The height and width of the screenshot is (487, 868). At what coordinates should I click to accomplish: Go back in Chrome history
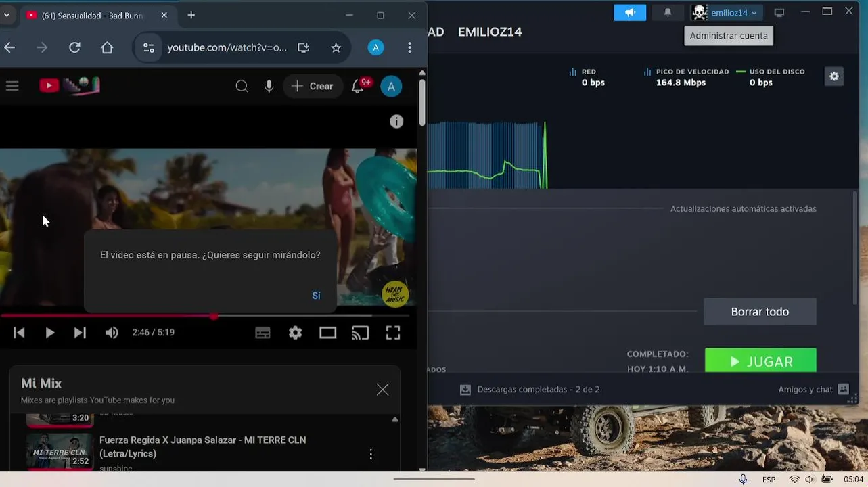coord(9,47)
